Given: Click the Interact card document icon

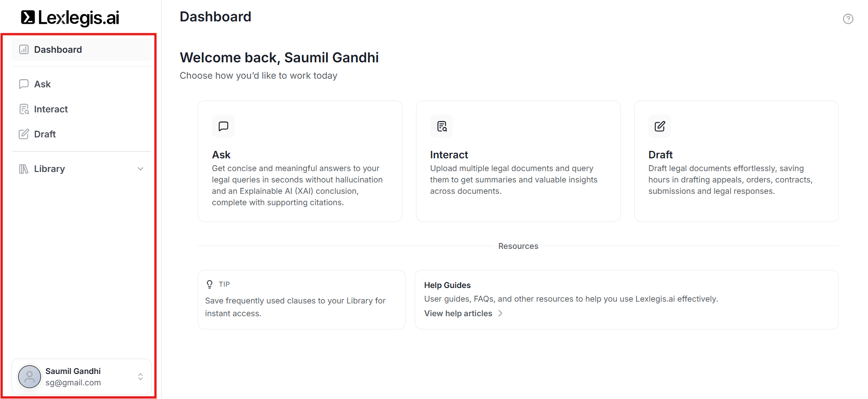Looking at the screenshot, I should click(442, 126).
